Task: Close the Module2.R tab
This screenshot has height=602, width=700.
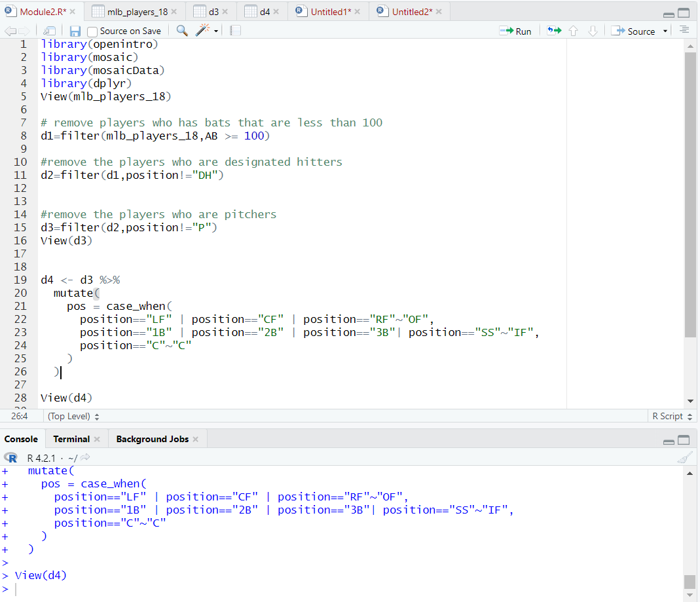Action: pyautogui.click(x=73, y=12)
